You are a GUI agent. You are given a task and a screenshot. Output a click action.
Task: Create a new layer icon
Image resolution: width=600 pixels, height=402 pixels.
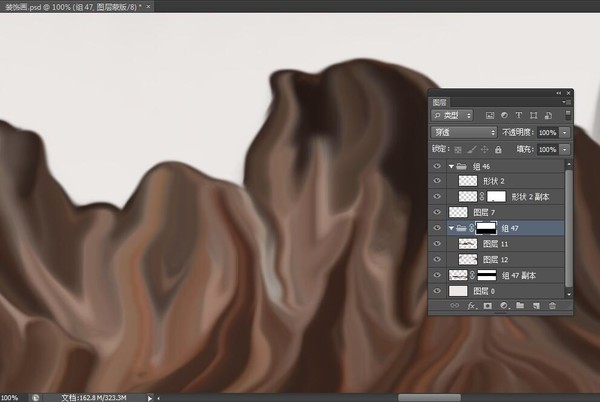(x=536, y=306)
